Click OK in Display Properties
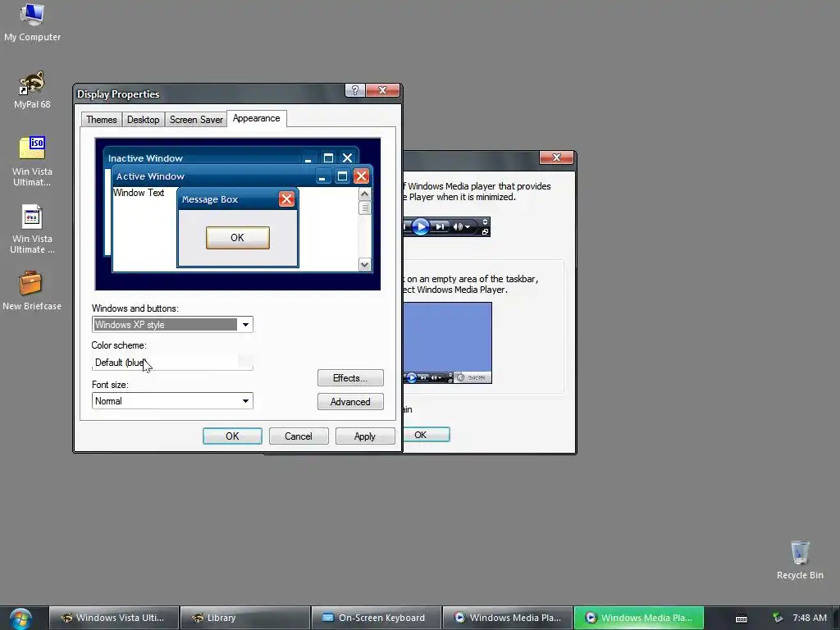 coord(232,436)
